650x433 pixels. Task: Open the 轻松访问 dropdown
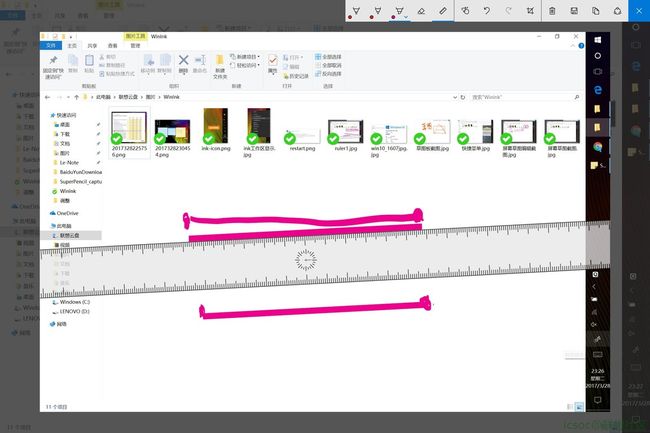(245, 65)
